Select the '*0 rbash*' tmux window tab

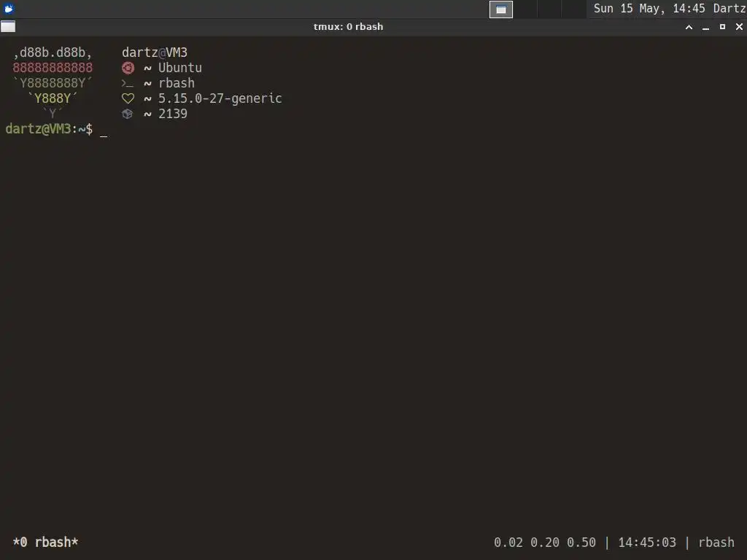(45, 542)
